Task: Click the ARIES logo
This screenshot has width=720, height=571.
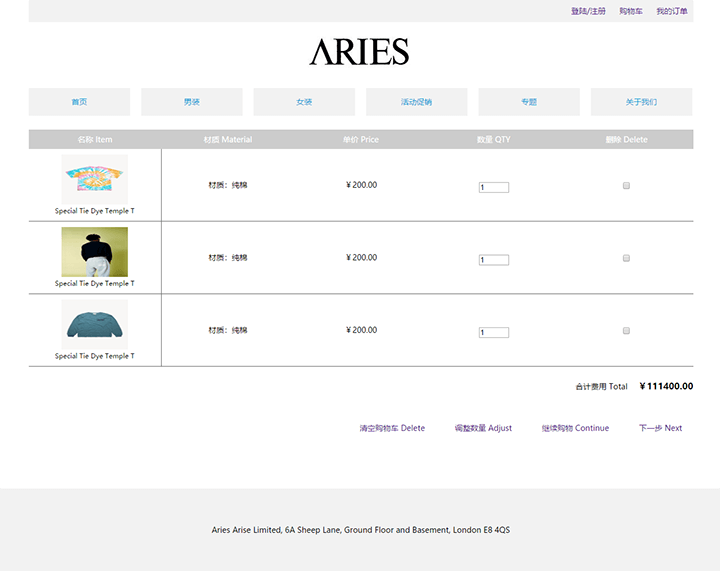Action: (x=360, y=51)
